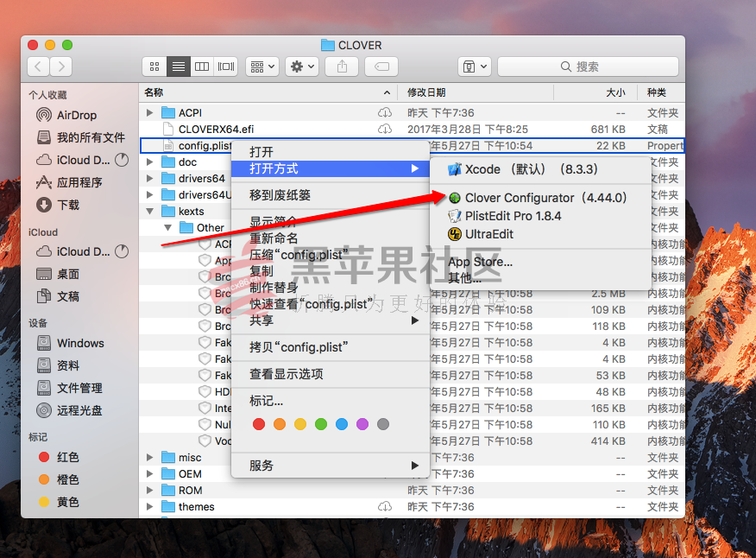Click the 搜索 search field

(x=588, y=67)
